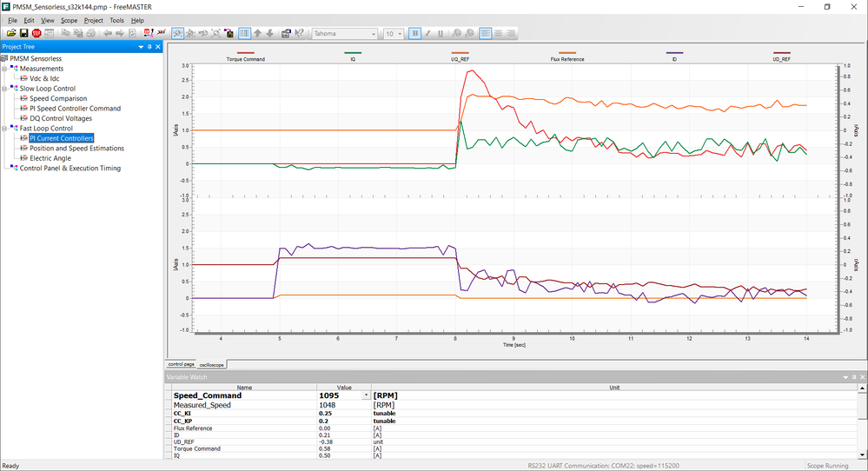Enable center text alignment
Screen dimensions: 868x471
[x=498, y=33]
